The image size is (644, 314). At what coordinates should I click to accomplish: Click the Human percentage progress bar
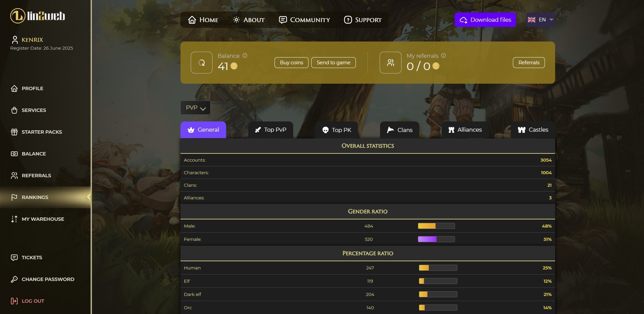(x=438, y=268)
